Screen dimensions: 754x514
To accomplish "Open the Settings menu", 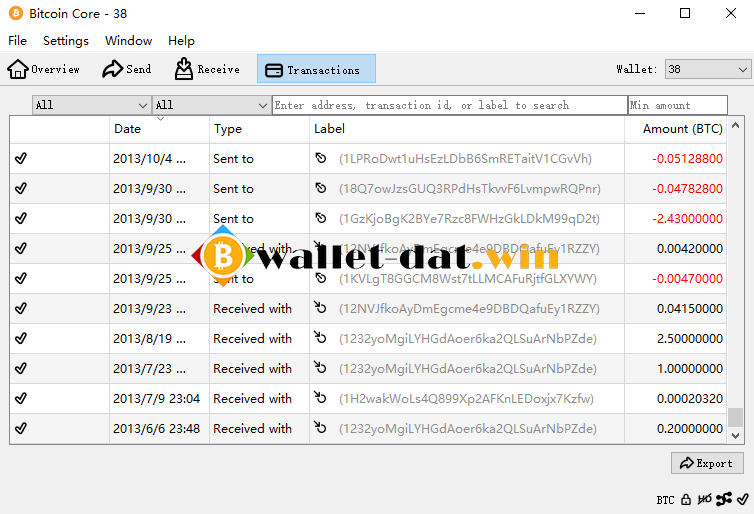I will [x=66, y=41].
